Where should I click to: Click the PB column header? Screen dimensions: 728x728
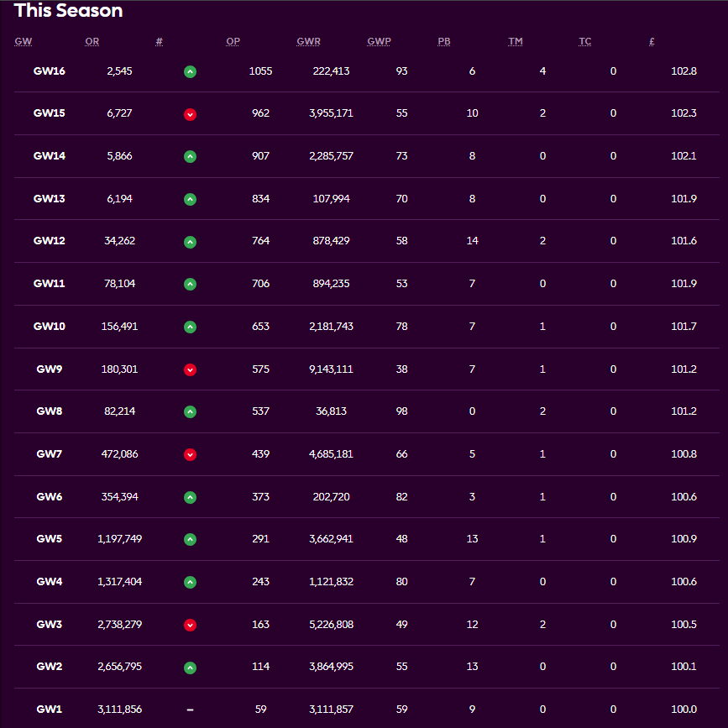coord(444,42)
